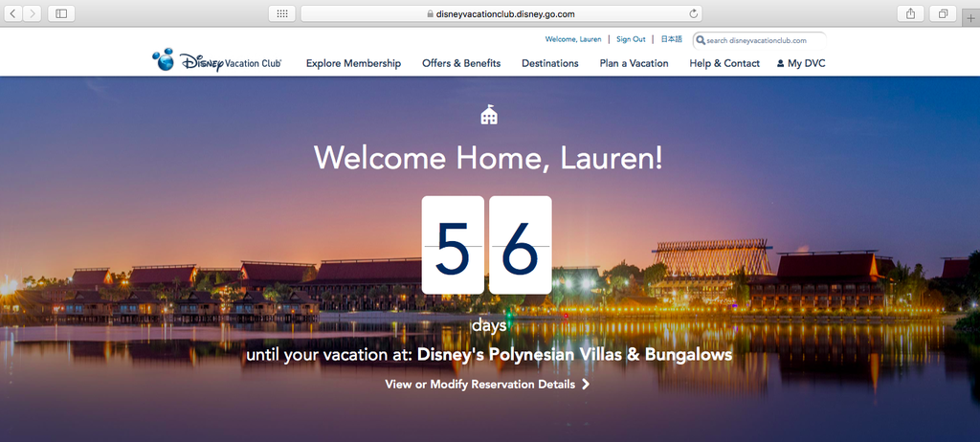Click the Welcome, Lauren link

tap(573, 39)
